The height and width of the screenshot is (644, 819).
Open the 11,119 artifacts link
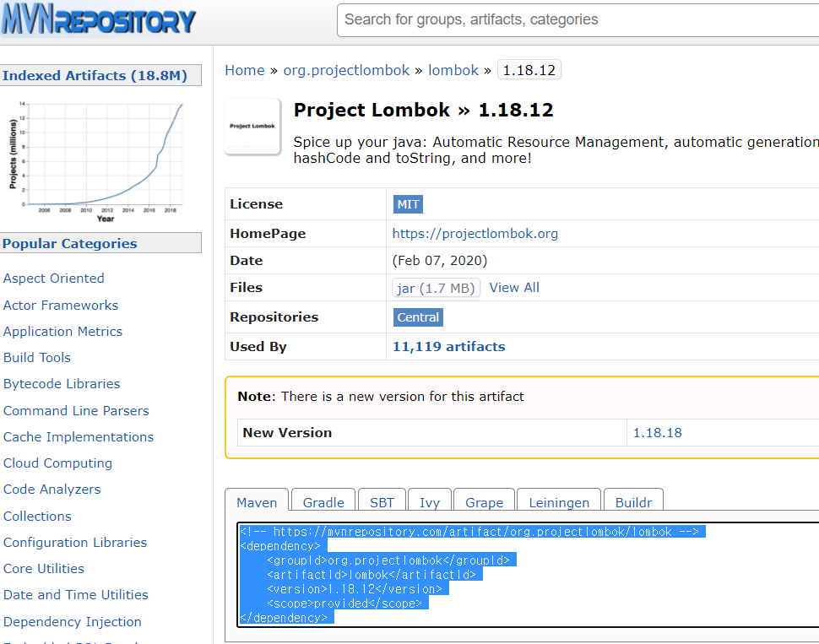(448, 346)
